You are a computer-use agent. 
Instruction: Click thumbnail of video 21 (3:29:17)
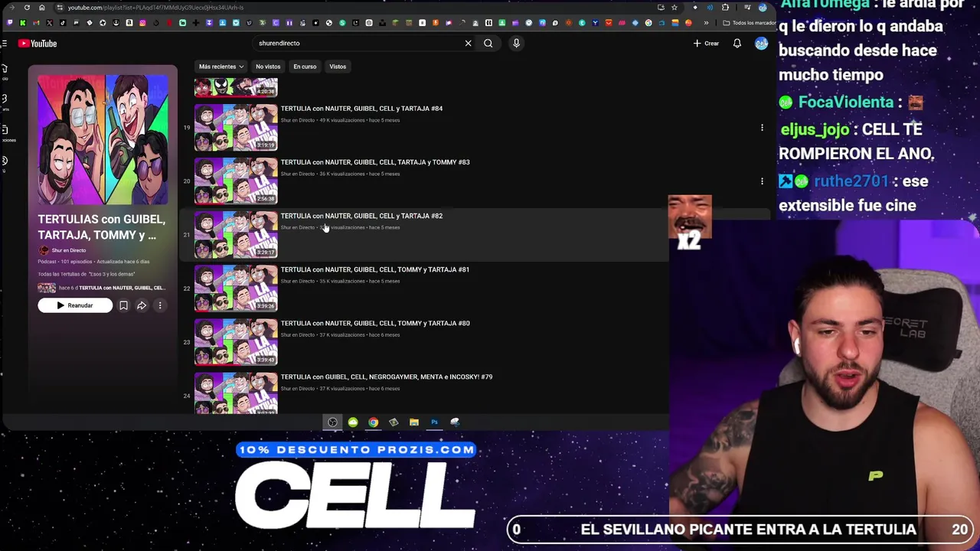[236, 234]
